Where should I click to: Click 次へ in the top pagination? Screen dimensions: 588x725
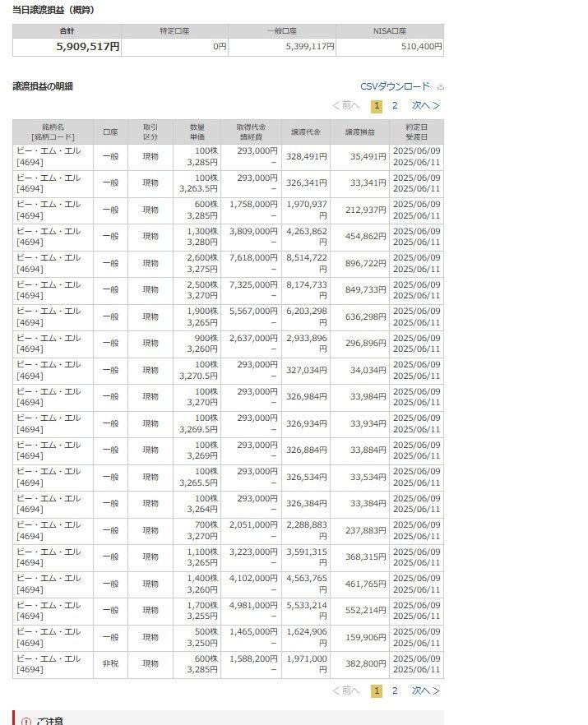point(425,105)
